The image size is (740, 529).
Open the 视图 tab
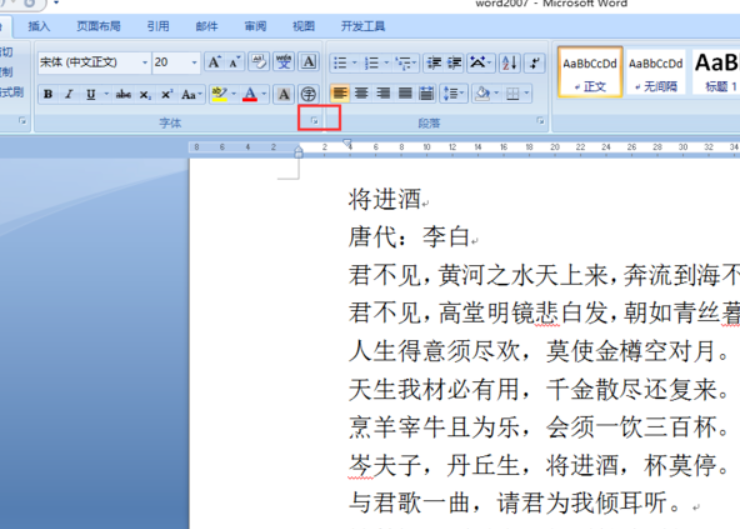pos(303,26)
